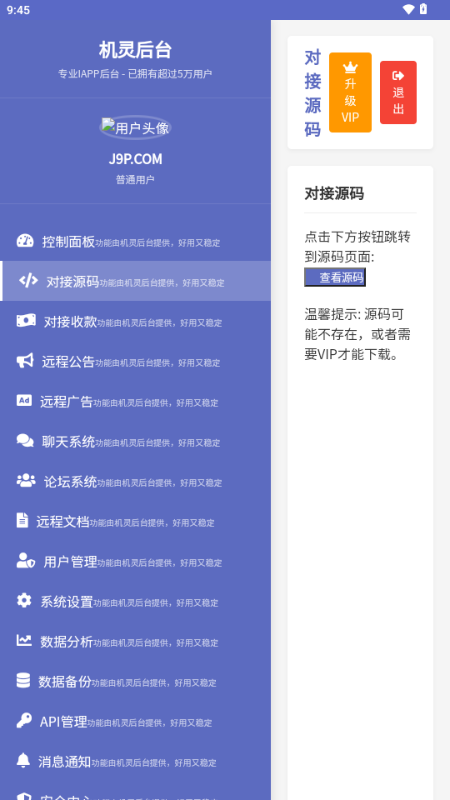Click the 机灵后台 title

point(135,50)
